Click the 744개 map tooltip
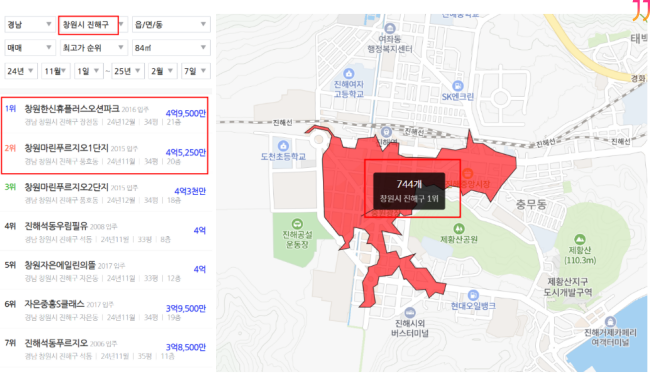 409,191
